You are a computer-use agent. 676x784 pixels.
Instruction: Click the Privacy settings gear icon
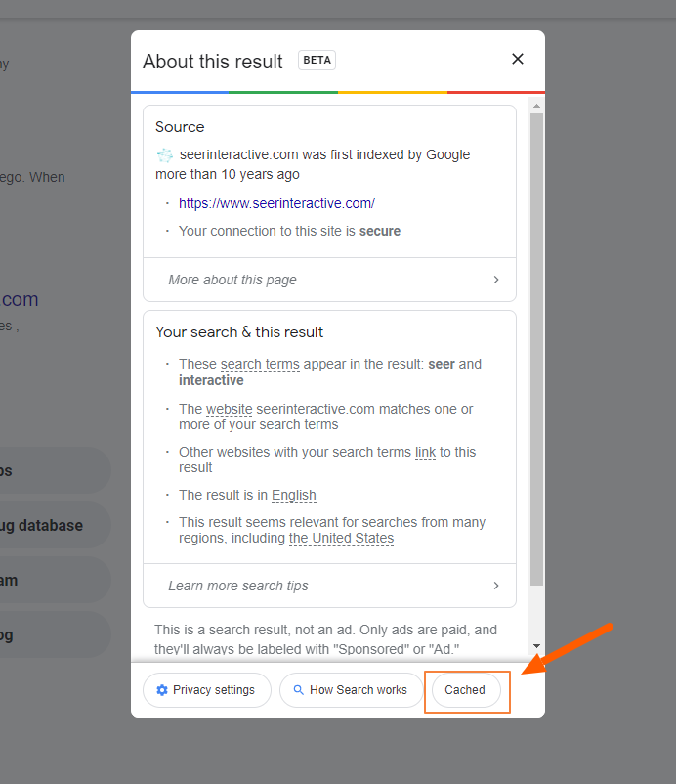pos(162,690)
